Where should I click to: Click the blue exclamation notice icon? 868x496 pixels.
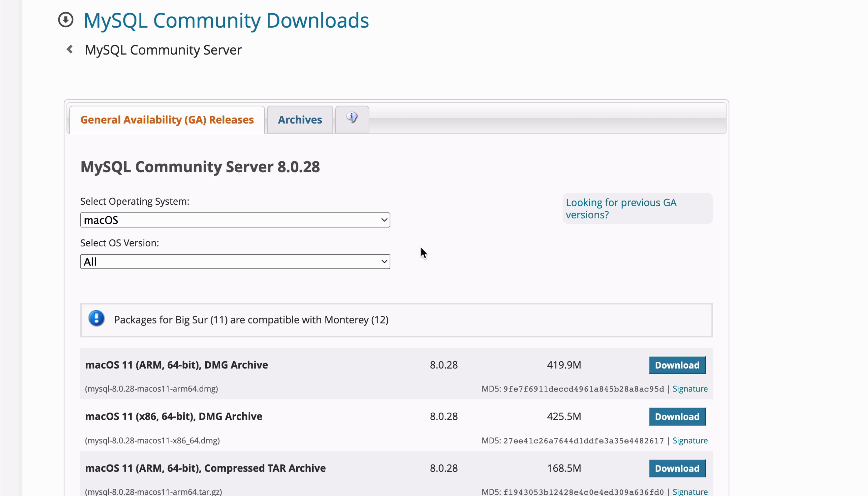click(96, 318)
